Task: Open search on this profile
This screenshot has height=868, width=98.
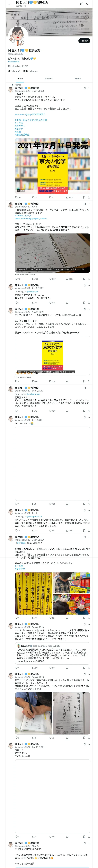Action: (x=88, y=4)
